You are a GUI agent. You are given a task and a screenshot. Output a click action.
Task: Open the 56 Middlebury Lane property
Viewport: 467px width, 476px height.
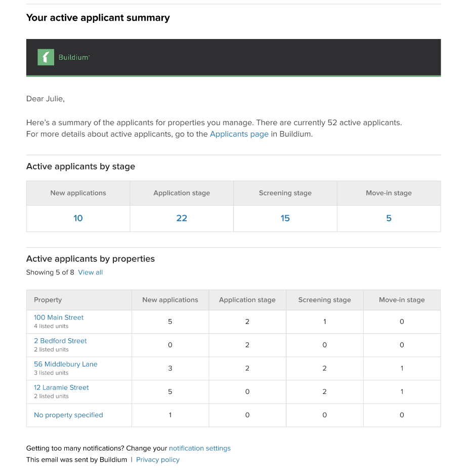(x=65, y=364)
